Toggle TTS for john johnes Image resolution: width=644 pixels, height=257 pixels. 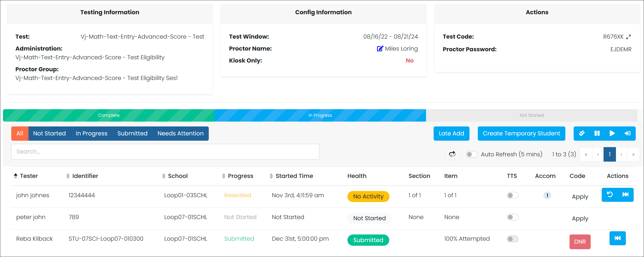click(x=512, y=195)
